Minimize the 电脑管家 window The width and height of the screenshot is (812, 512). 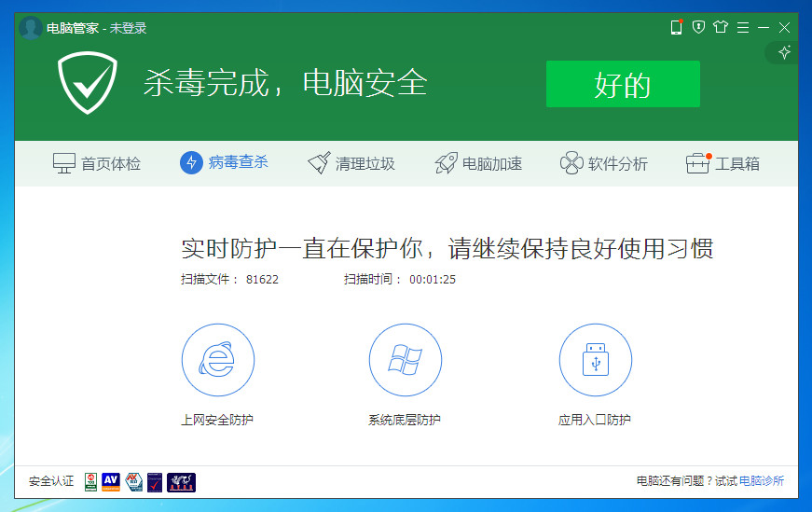(764, 27)
